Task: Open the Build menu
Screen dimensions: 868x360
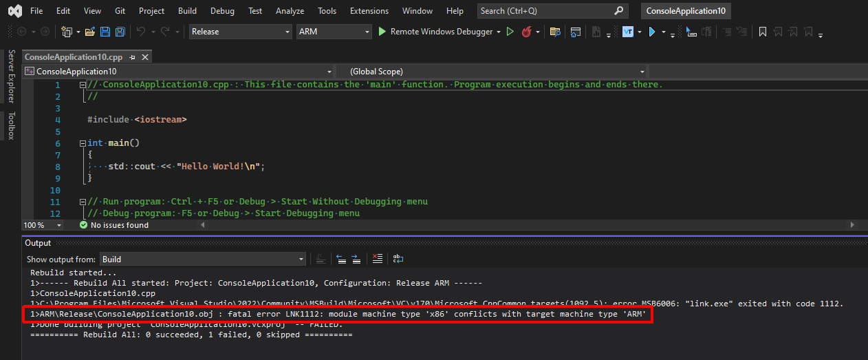Action: [x=187, y=11]
